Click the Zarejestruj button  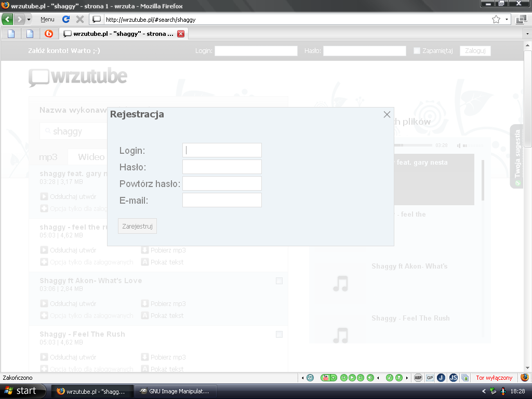click(137, 227)
